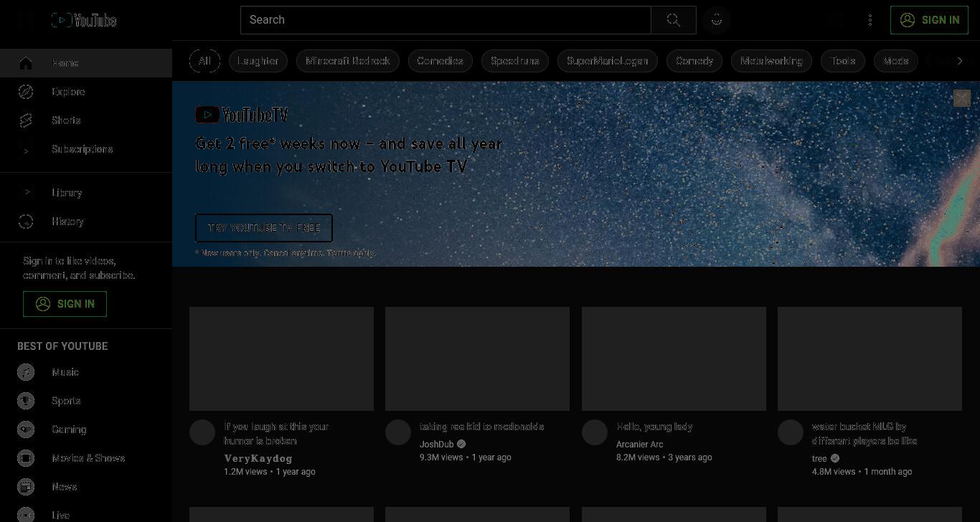Screen dimensions: 980x522
Task: Open JoshDub channel avatar
Action: tap(398, 432)
